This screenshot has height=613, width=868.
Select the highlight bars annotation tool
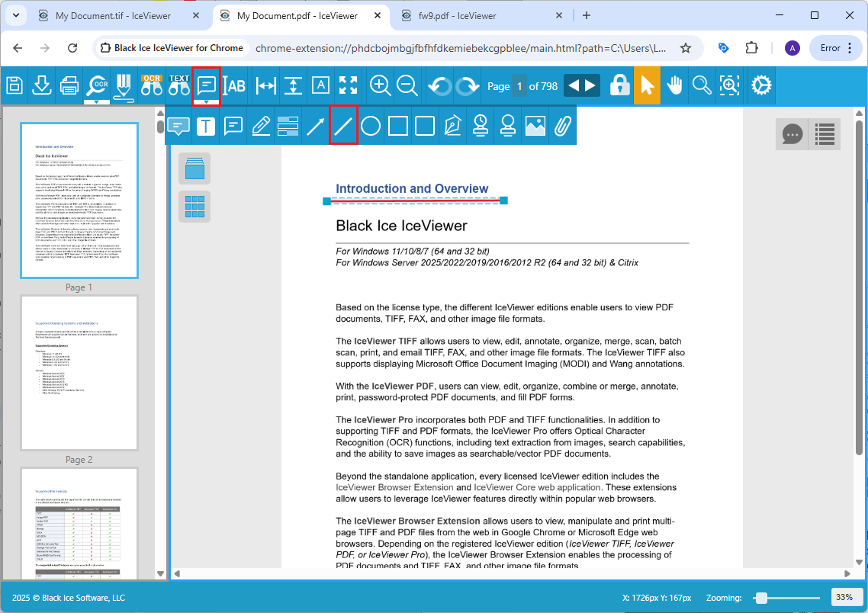(288, 126)
